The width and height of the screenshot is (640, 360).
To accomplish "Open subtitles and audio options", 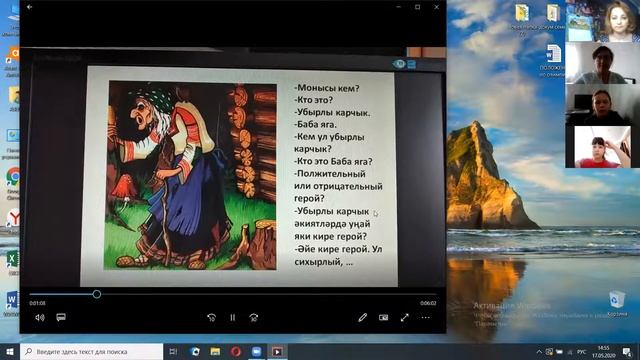I will click(x=61, y=317).
